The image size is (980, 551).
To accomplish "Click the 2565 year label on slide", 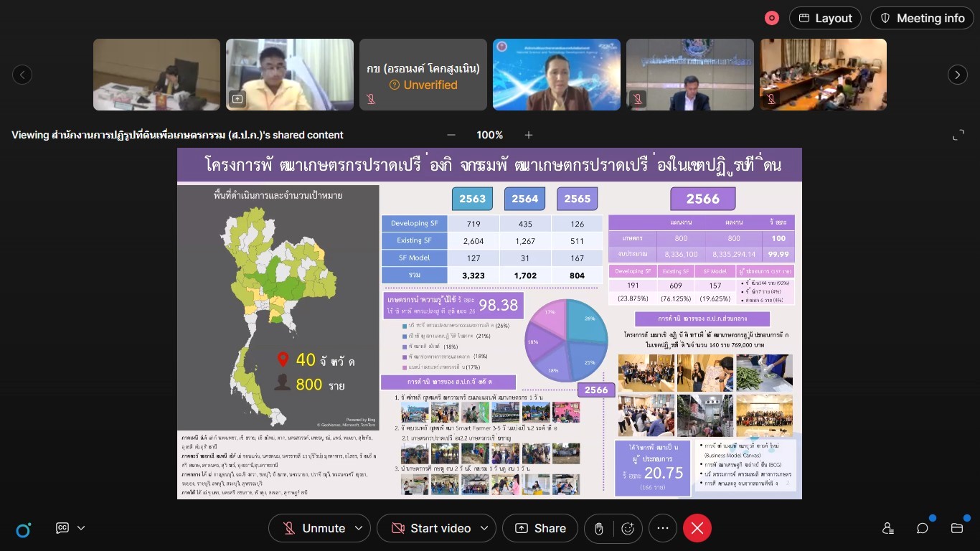I will pos(578,199).
